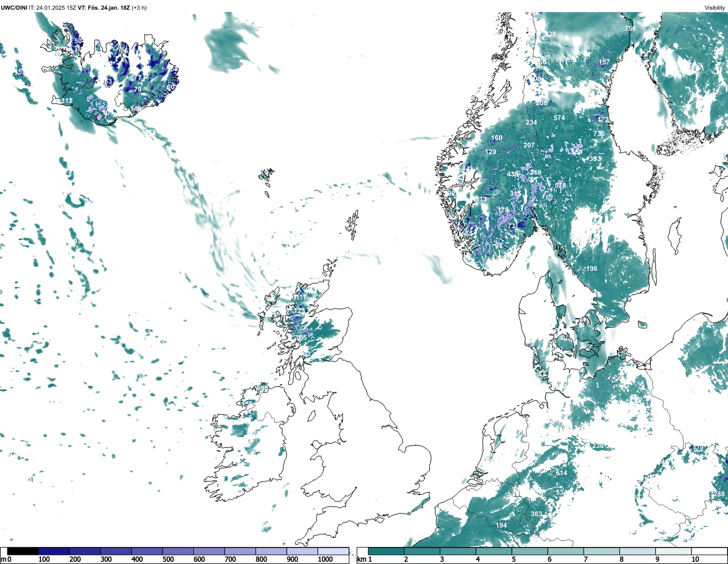Click the 'Visibility' label at top right

point(714,7)
